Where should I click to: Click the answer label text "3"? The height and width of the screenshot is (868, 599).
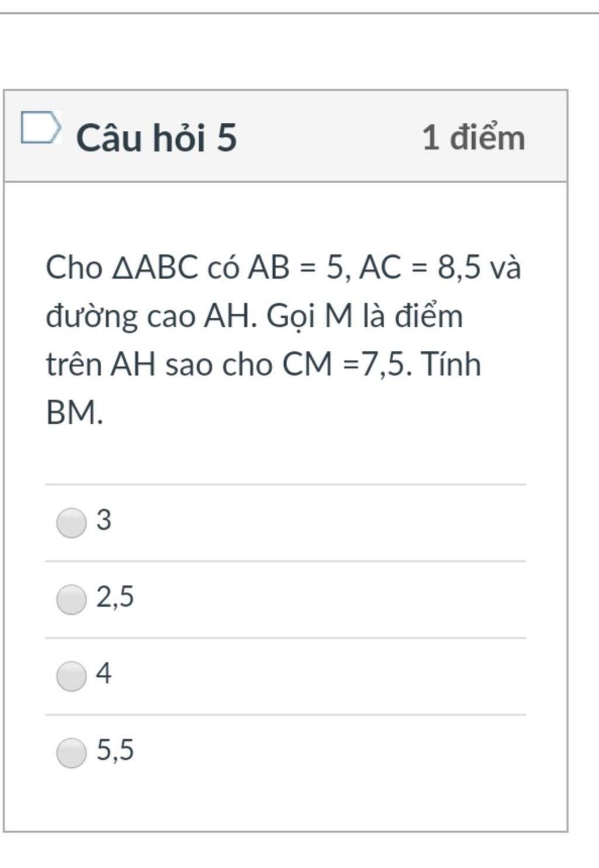[104, 520]
